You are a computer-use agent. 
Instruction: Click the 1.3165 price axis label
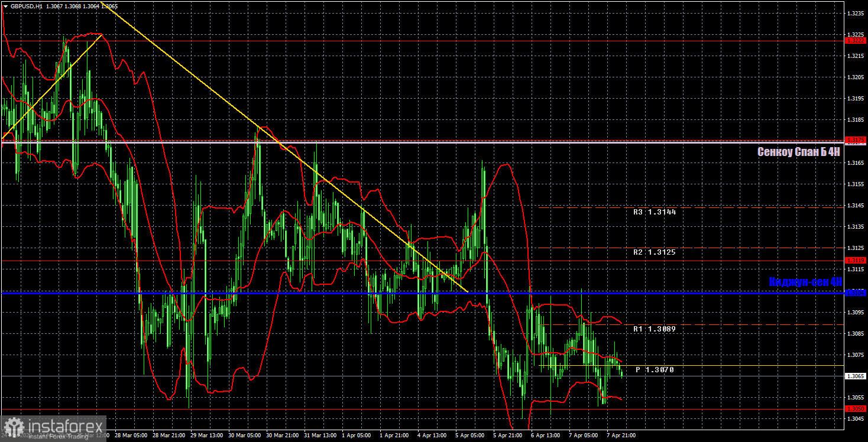[x=856, y=162]
